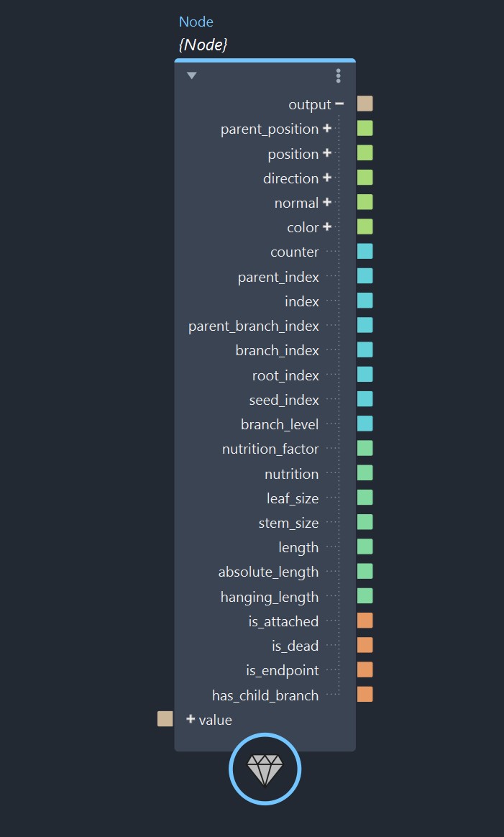
Task: Click the orange is_dead output port
Action: click(x=365, y=645)
